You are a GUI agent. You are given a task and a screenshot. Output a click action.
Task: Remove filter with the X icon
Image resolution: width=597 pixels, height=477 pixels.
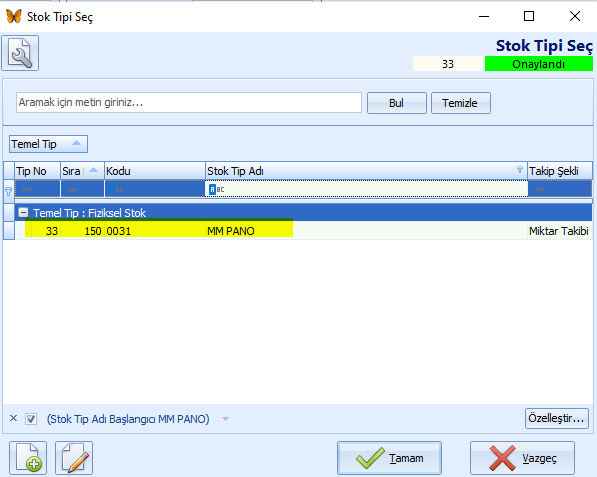click(x=13, y=418)
